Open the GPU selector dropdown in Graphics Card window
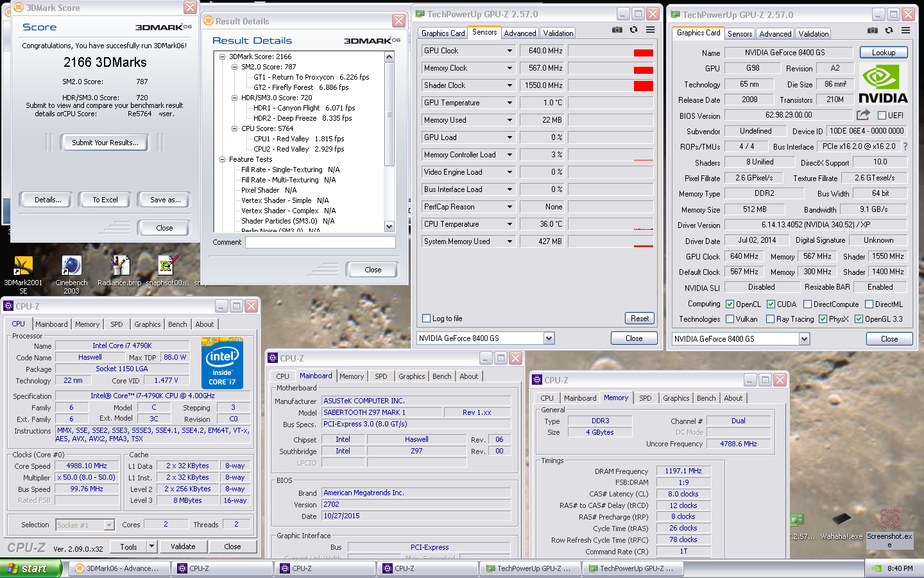Image resolution: width=924 pixels, height=578 pixels. click(x=804, y=338)
